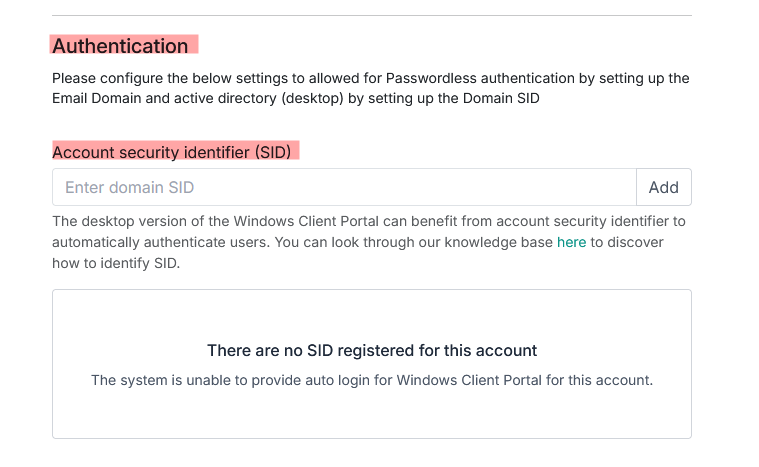
Task: Click the auto login unavailable notice text
Action: coord(371,380)
